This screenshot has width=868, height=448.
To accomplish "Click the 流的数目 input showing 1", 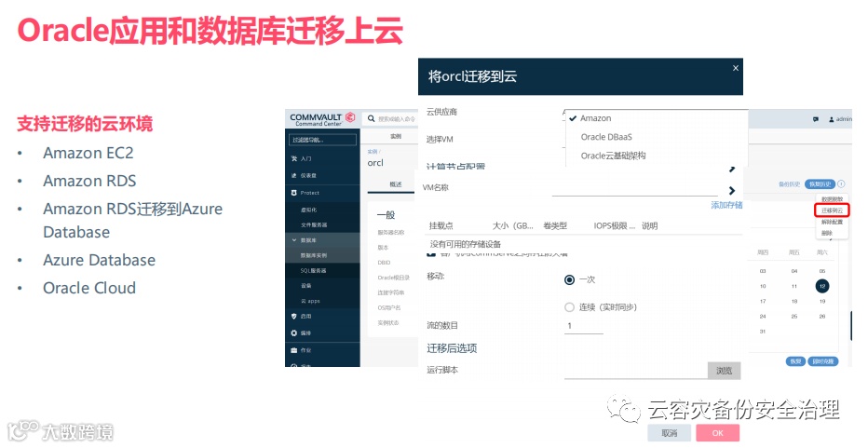I will (x=583, y=326).
